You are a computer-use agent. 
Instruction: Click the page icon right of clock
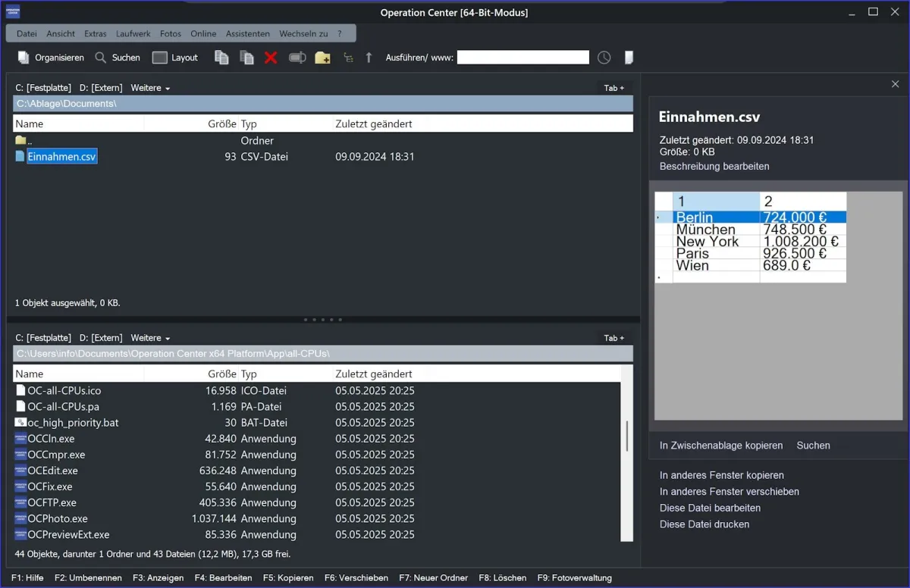tap(628, 58)
